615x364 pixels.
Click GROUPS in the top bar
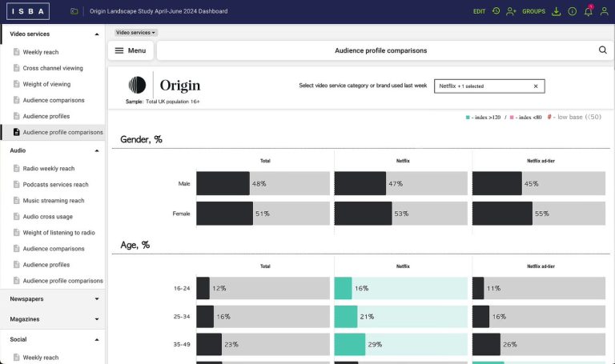click(534, 11)
